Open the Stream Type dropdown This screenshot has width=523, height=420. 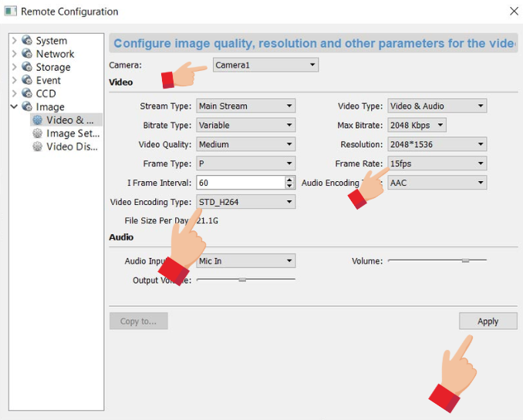245,106
